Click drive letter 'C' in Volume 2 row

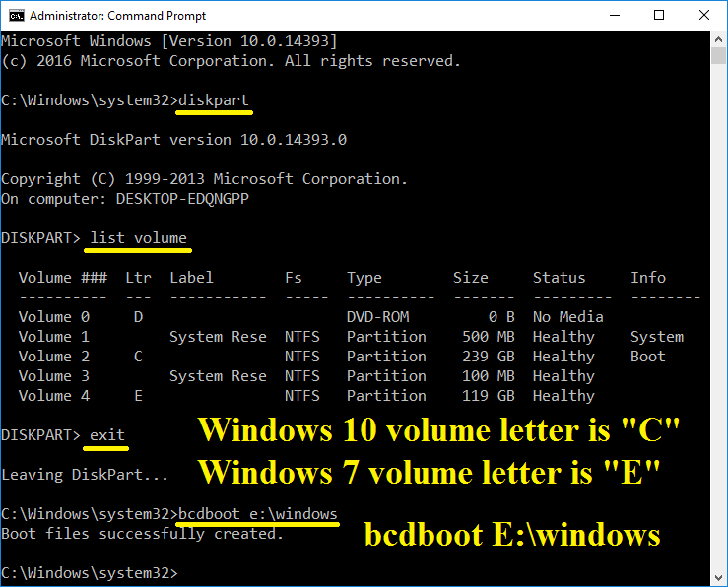[138, 357]
